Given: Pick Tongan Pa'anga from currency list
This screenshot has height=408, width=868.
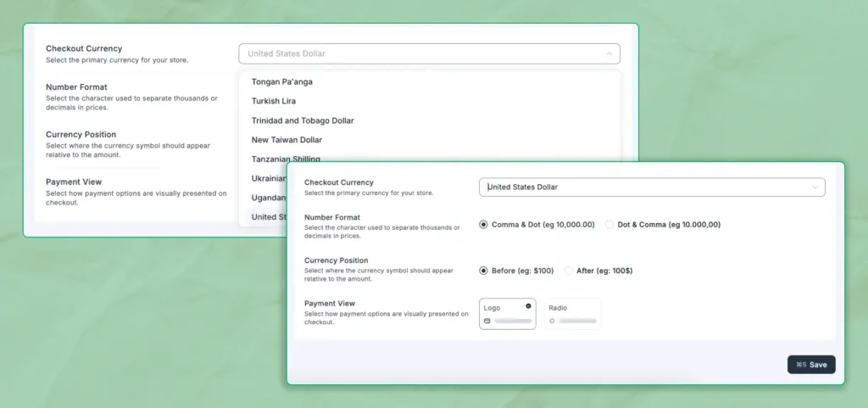Looking at the screenshot, I should point(288,82).
